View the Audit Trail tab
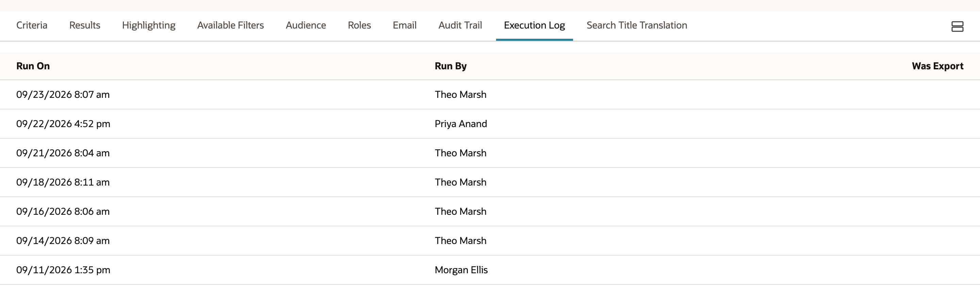Image resolution: width=980 pixels, height=295 pixels. tap(460, 25)
